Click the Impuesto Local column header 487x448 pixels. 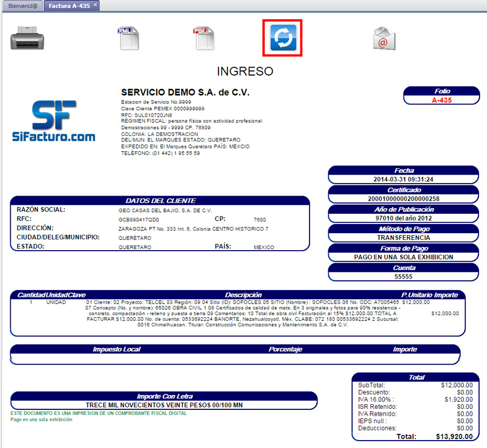click(x=116, y=349)
